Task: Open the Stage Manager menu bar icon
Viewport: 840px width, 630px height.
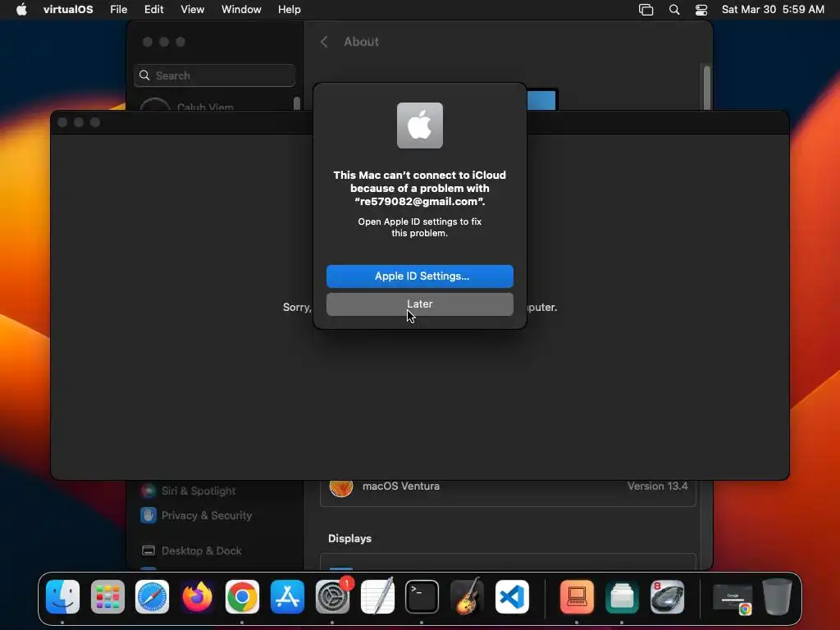Action: [x=646, y=9]
